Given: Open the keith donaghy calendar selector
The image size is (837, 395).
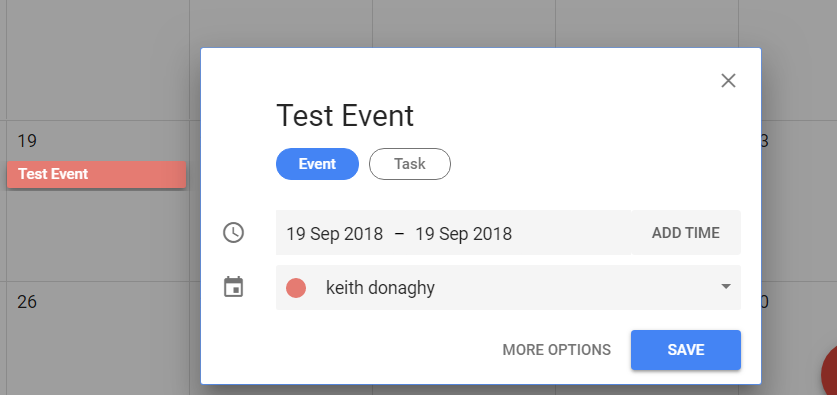Looking at the screenshot, I should click(x=508, y=287).
